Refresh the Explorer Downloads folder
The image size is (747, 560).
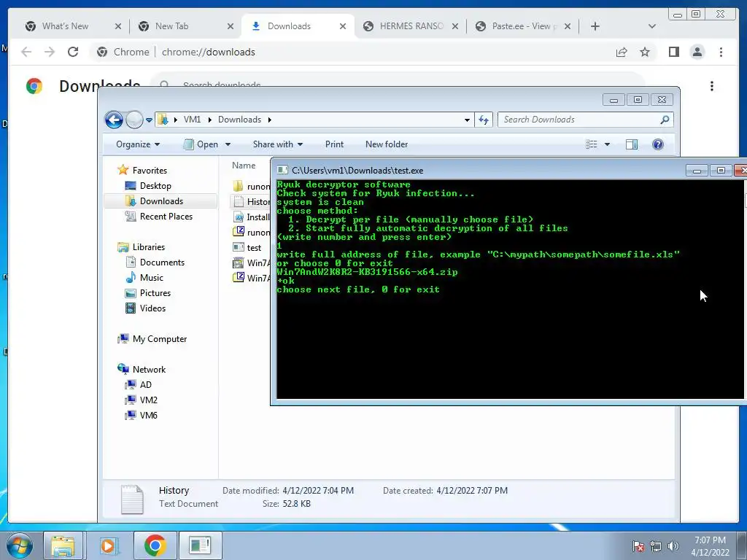484,120
